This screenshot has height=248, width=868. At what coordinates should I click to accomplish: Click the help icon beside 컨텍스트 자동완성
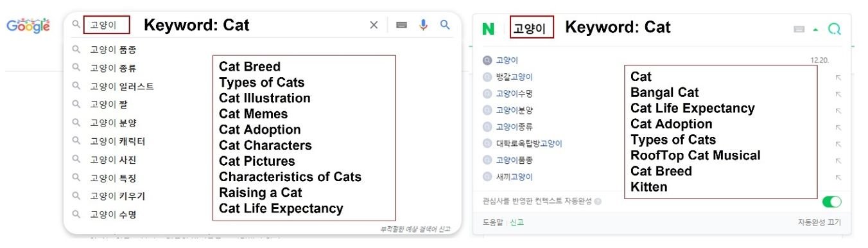[598, 202]
